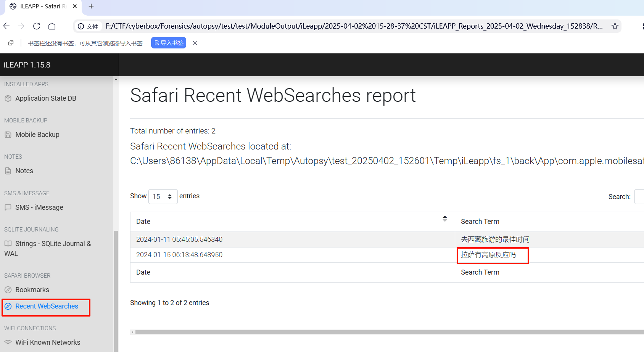Open Notes report in sidebar
Viewport: 644px width, 352px height.
click(24, 171)
